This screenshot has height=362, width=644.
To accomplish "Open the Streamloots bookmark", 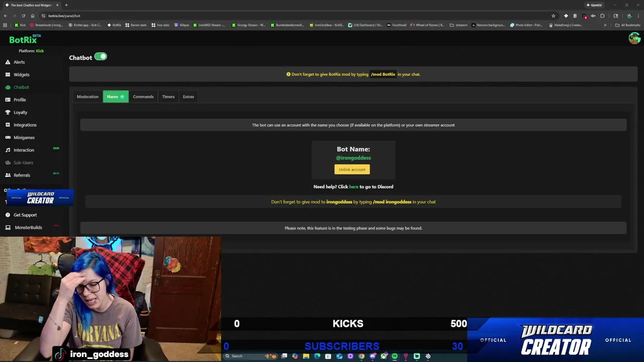I will [46, 25].
